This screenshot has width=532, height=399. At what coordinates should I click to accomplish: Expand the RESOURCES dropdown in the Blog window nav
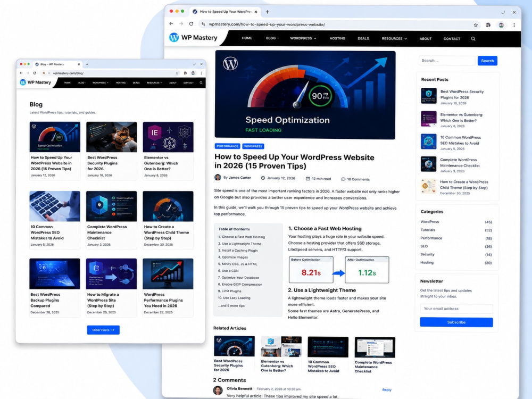(154, 83)
